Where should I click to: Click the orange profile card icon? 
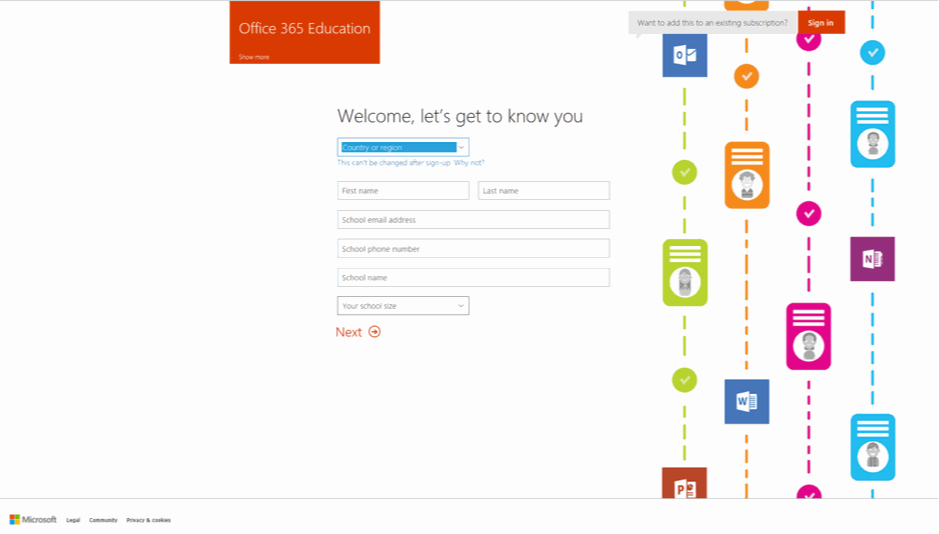point(747,175)
